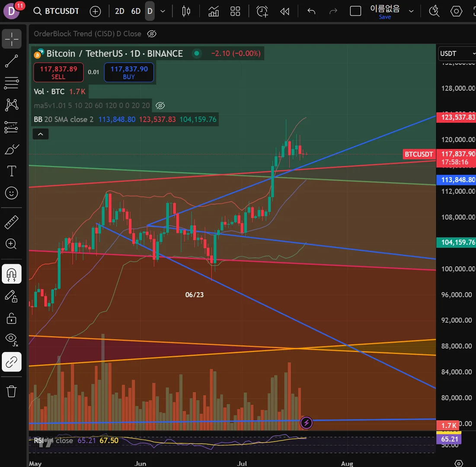This screenshot has width=476, height=467.
Task: Toggle hide all drawings eye icon
Action: click(12, 340)
